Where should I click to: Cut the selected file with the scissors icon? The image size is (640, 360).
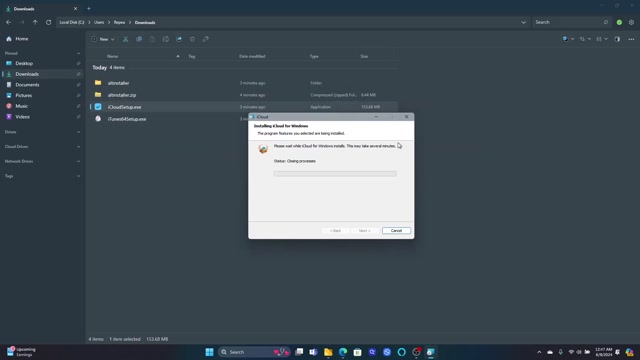coord(125,39)
